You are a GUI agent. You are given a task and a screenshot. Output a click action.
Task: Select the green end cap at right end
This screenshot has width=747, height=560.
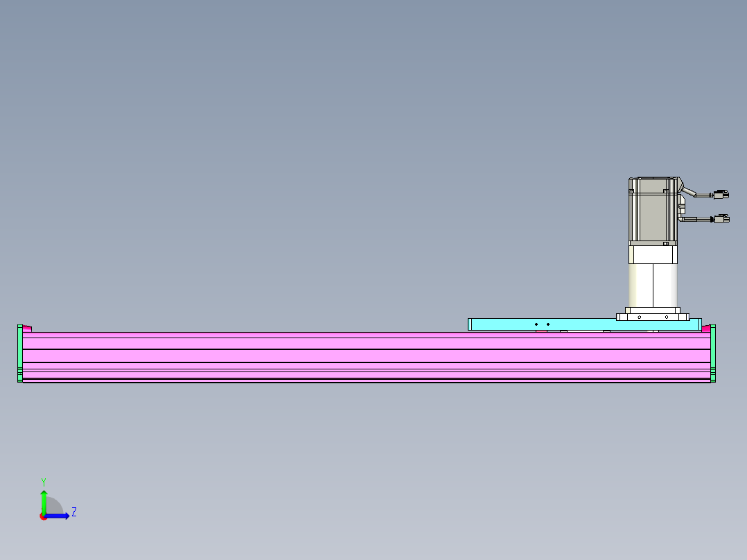point(713,353)
